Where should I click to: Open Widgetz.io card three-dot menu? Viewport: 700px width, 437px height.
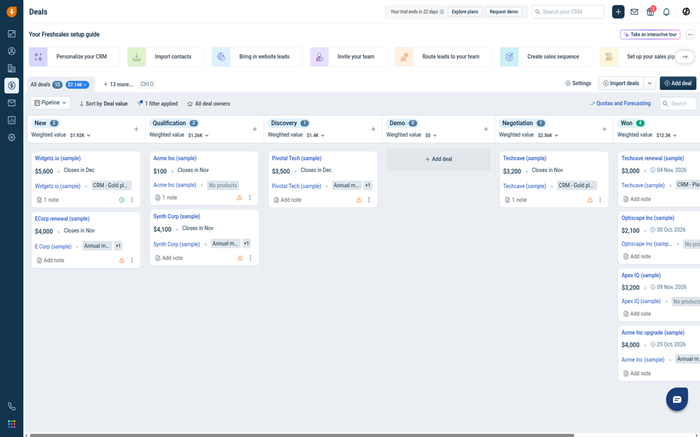click(132, 200)
